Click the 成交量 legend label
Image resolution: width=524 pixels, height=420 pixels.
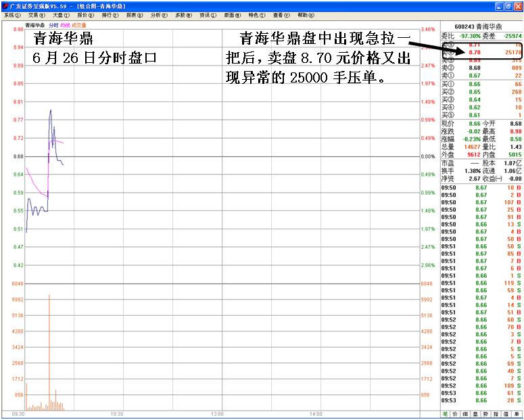(x=79, y=26)
